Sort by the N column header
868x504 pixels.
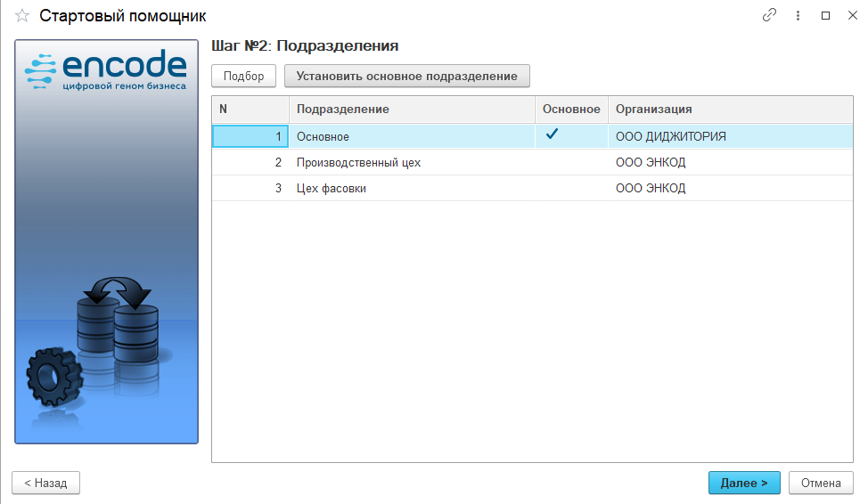[250, 110]
